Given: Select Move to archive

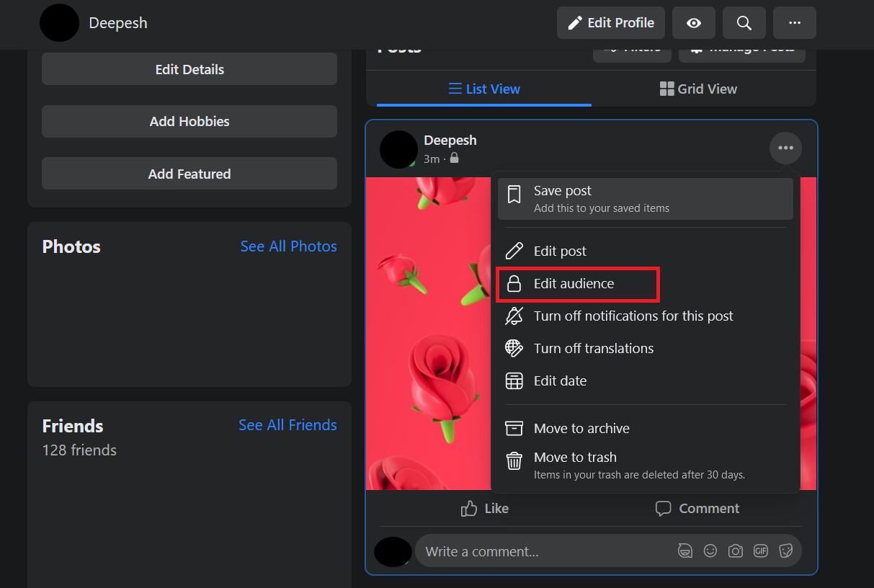Looking at the screenshot, I should (x=646, y=428).
